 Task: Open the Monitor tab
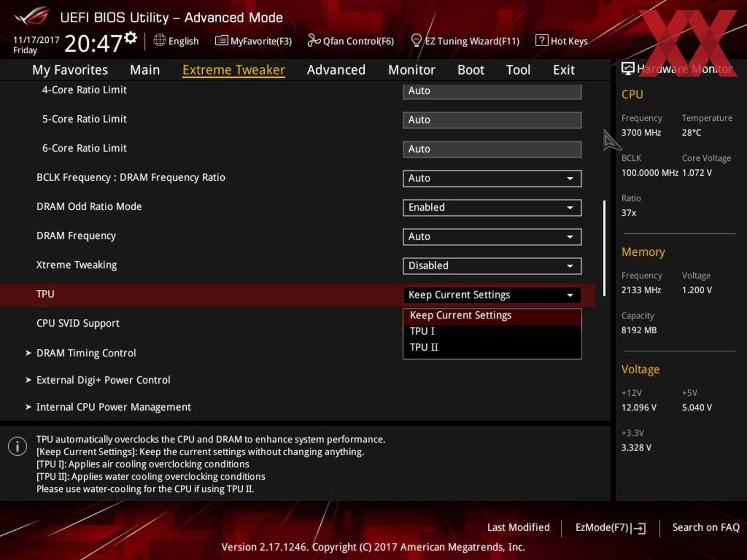click(411, 70)
